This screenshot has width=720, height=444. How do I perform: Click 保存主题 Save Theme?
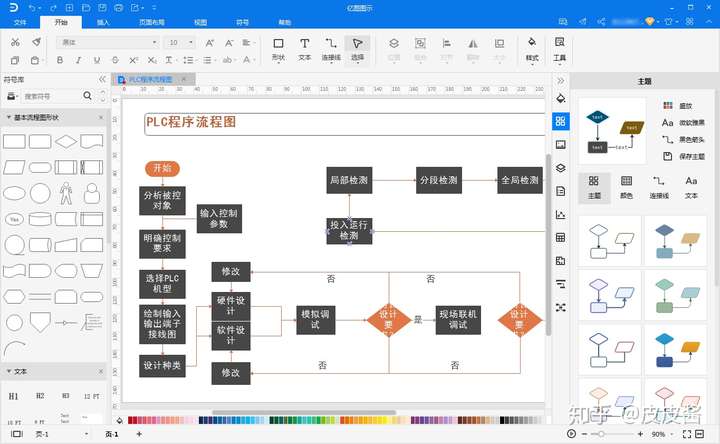(x=684, y=156)
